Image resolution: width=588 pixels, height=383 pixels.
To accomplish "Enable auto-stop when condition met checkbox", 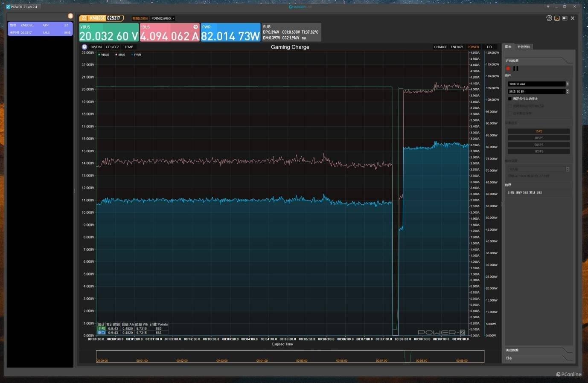I will click(x=510, y=99).
